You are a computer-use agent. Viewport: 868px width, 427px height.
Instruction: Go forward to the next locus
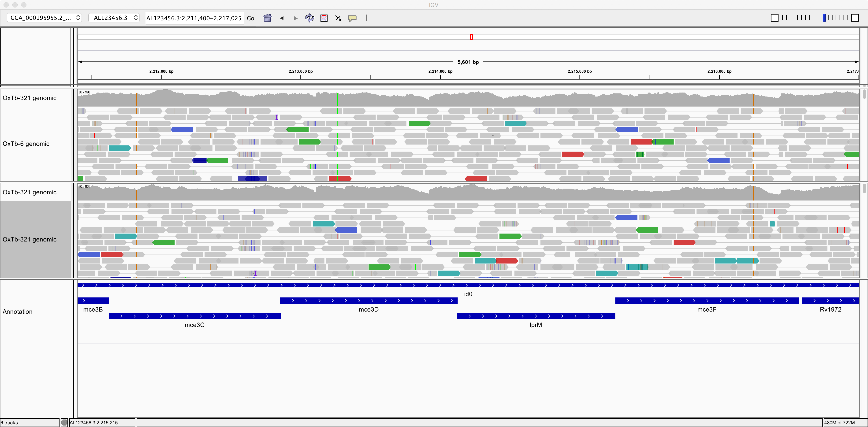296,18
